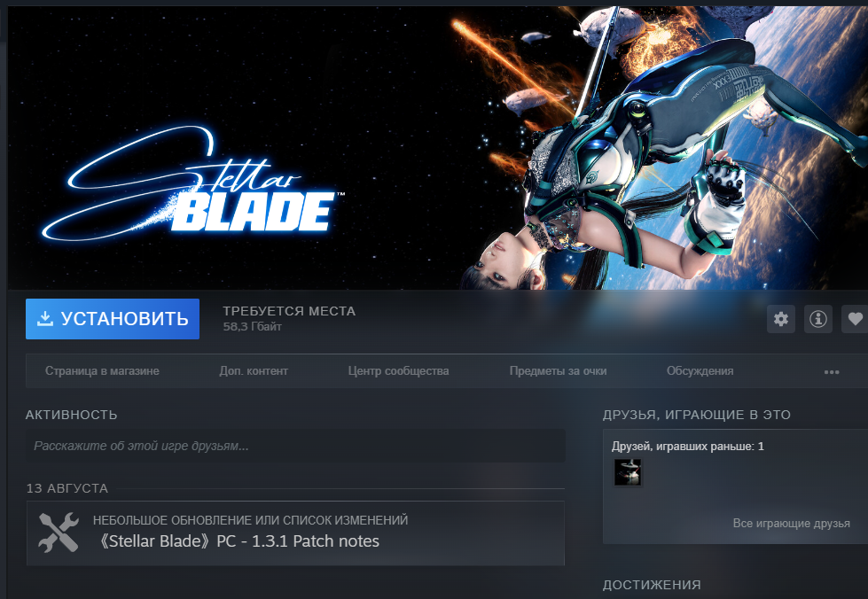The image size is (868, 599).
Task: Click the Stellar Blade hero banner image
Action: [438, 148]
